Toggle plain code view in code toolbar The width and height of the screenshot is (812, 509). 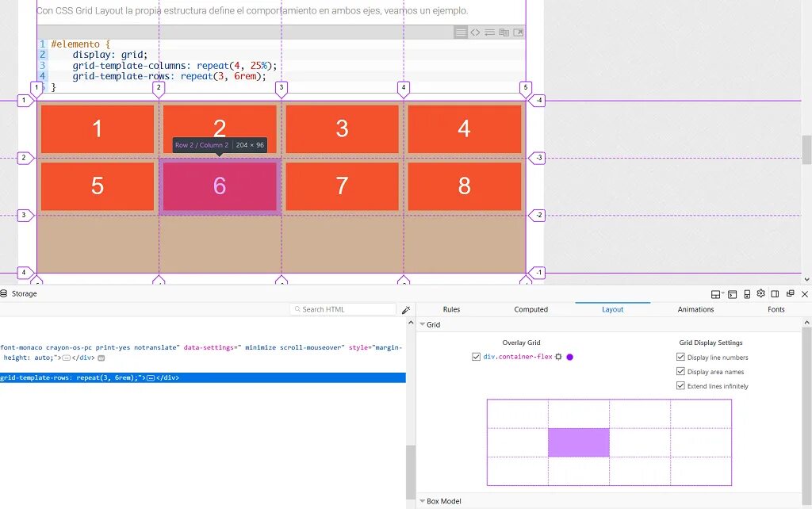click(x=461, y=33)
